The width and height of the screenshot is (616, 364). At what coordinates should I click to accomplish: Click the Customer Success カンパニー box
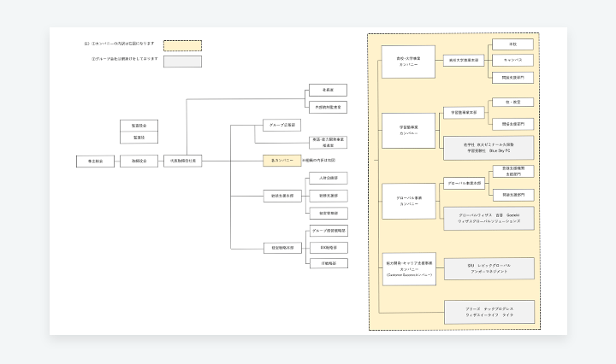click(409, 269)
